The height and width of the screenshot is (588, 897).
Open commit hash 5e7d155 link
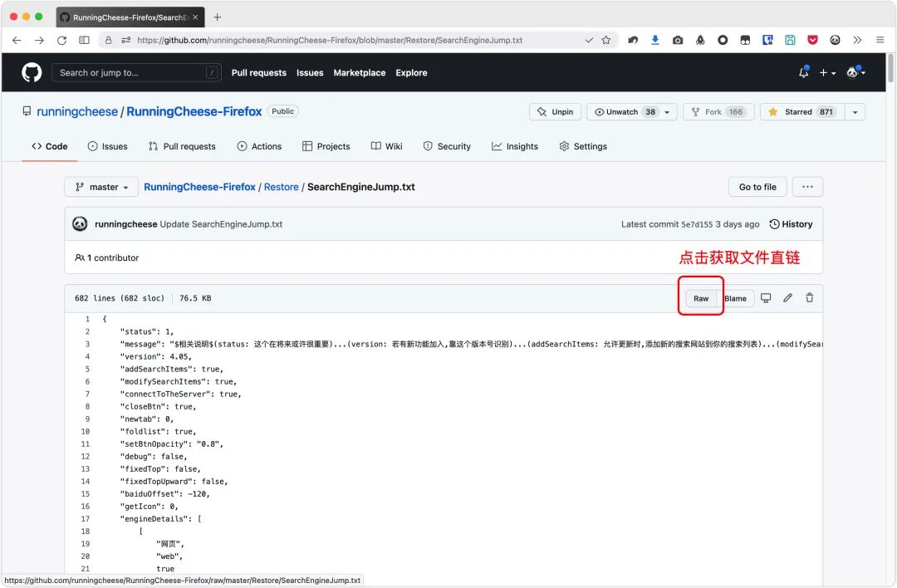coord(697,224)
